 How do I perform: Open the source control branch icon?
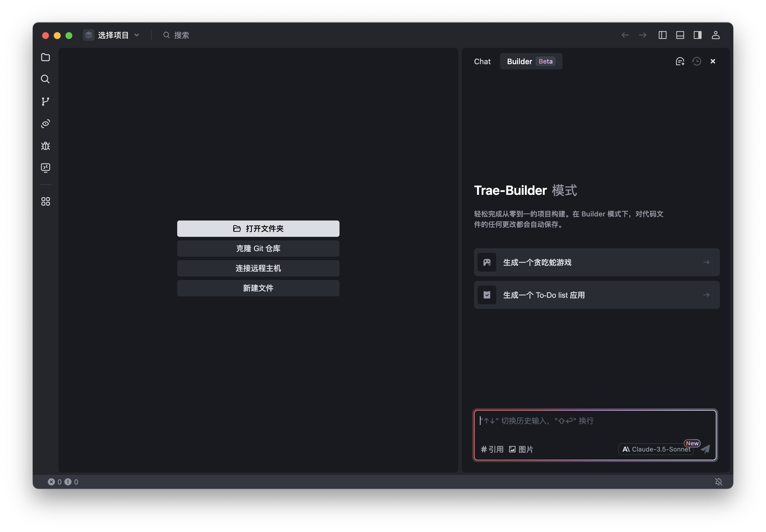coord(45,101)
